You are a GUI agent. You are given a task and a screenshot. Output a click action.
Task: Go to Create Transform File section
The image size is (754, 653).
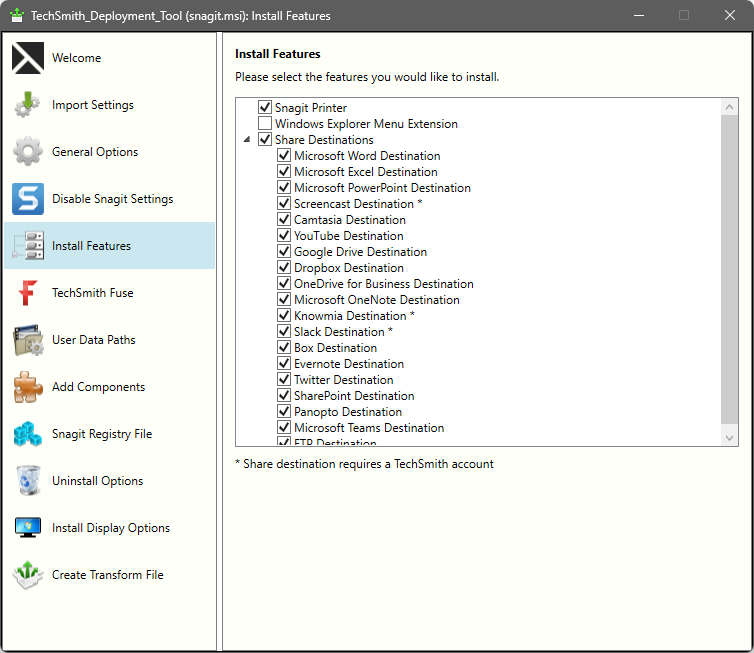tap(107, 575)
